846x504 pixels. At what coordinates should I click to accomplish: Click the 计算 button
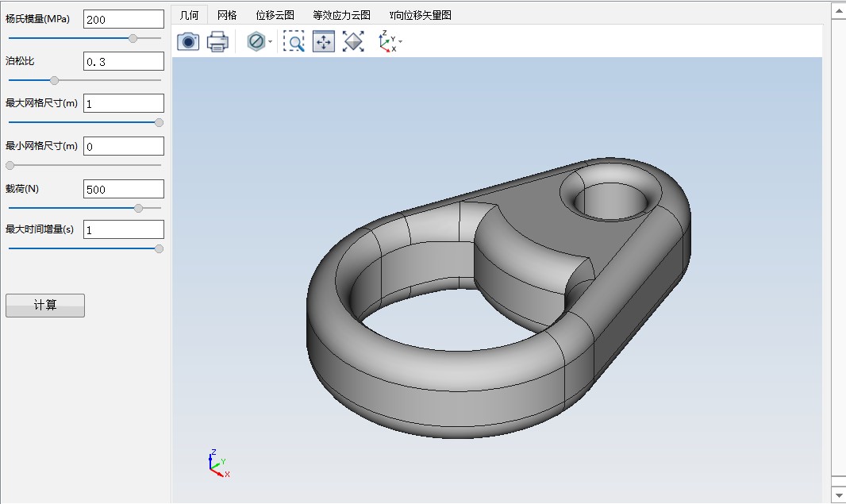pyautogui.click(x=45, y=306)
